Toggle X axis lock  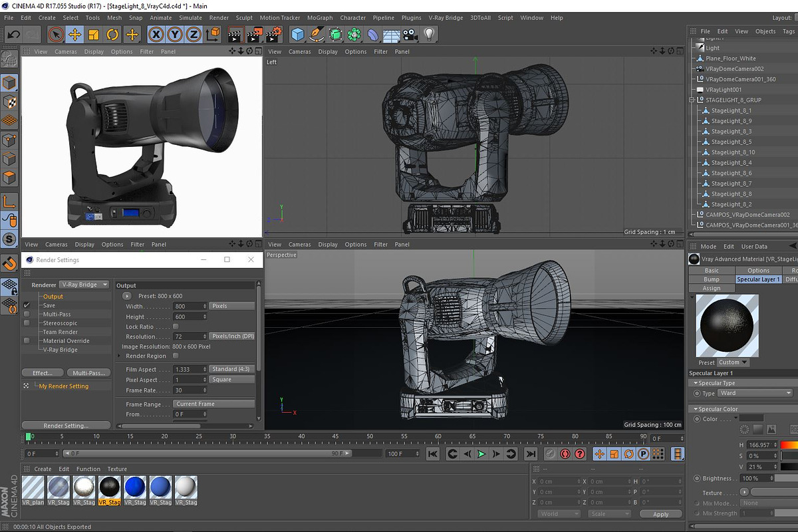(156, 35)
